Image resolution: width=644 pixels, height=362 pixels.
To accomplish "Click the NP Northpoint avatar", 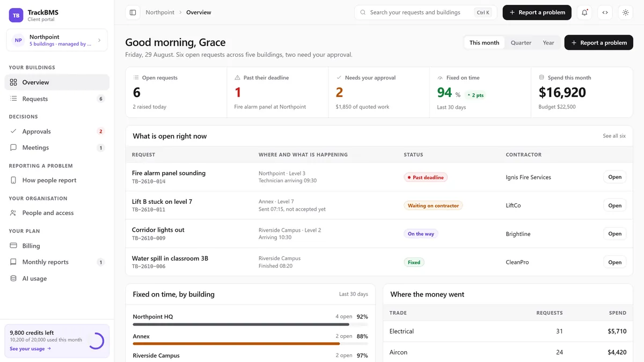I will pos(18,40).
